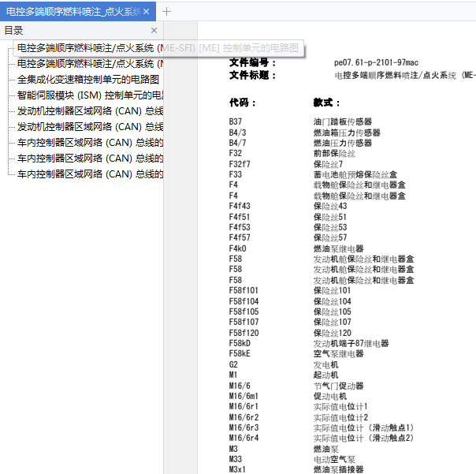Image resolution: width=476 pixels, height=474 pixels.
Task: Select the 燃油泵继电器 description
Action: click(x=339, y=248)
